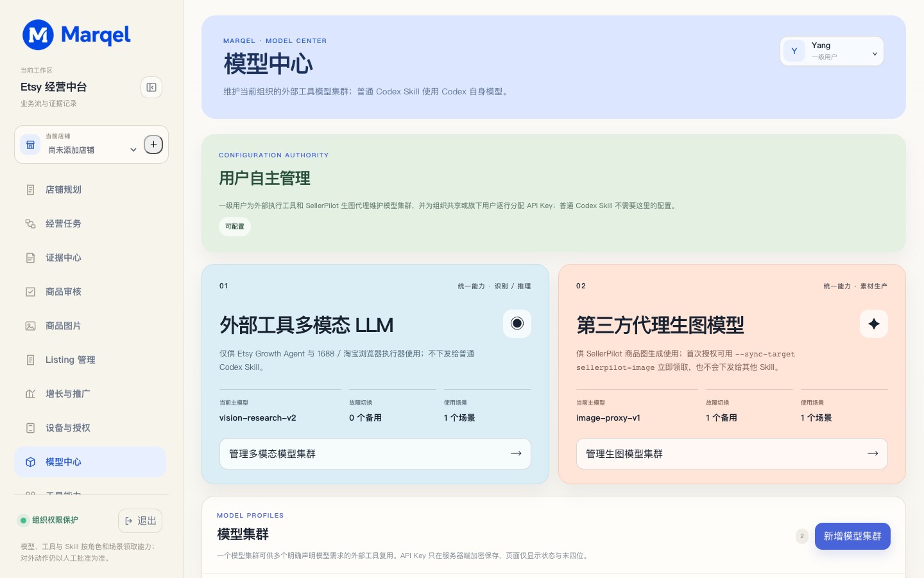The width and height of the screenshot is (924, 578).
Task: Open Listing 管理 page
Action: 90,360
